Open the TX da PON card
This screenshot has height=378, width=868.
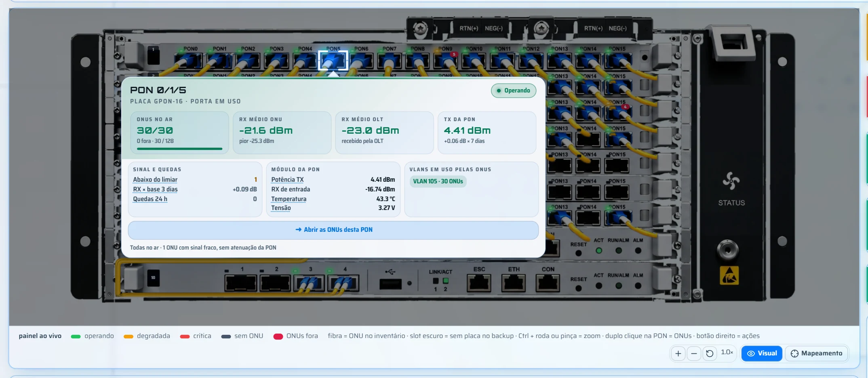tap(487, 133)
